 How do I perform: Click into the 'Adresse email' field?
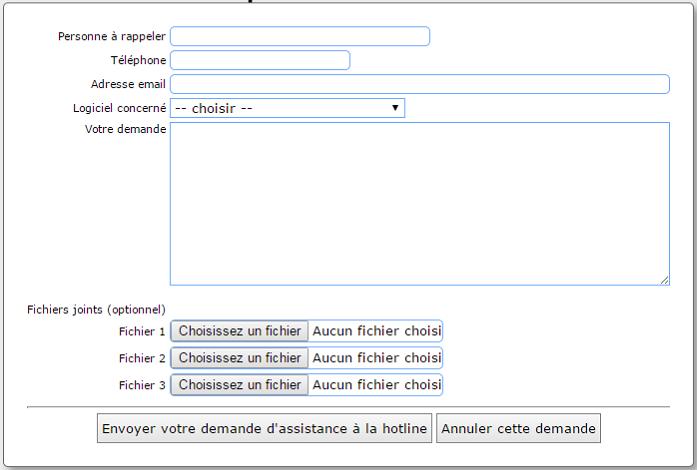[419, 84]
